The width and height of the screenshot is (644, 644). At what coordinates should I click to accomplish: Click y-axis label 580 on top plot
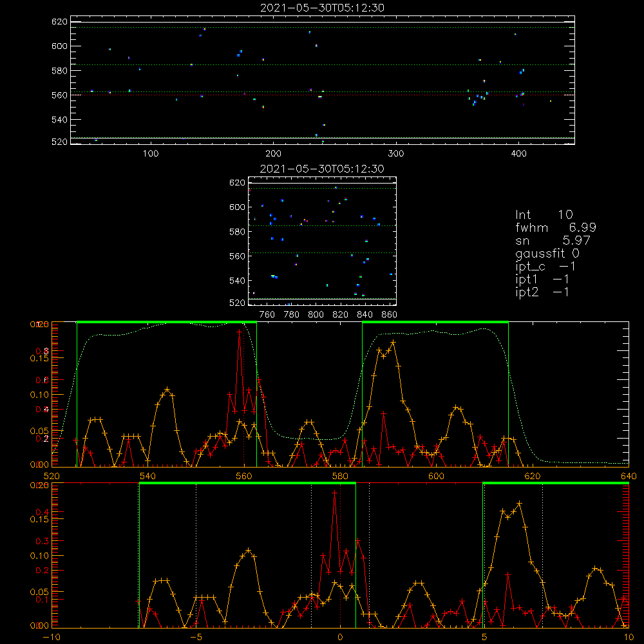click(59, 71)
